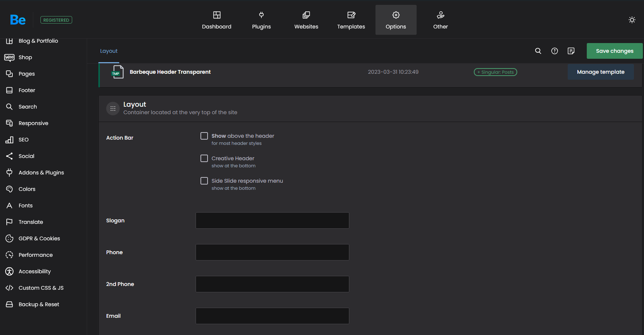This screenshot has width=644, height=335.
Task: Click the REGISTERED badge
Action: point(56,20)
